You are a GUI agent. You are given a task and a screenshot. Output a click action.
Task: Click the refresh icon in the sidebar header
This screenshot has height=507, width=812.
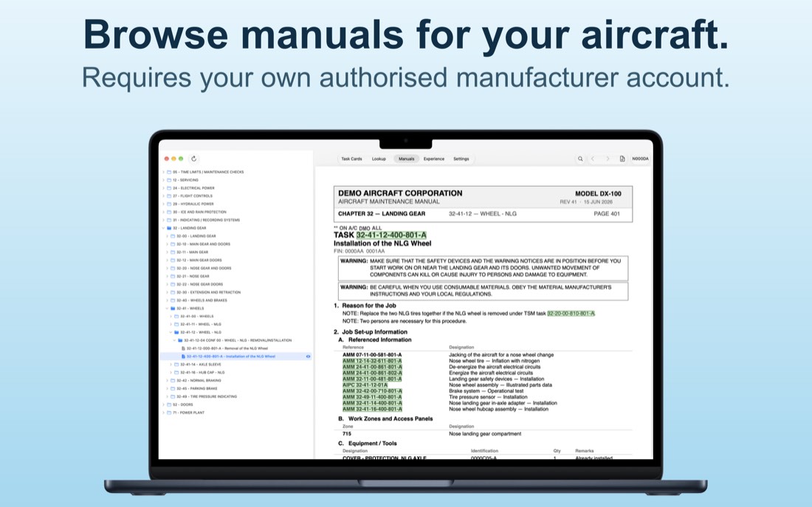click(193, 159)
